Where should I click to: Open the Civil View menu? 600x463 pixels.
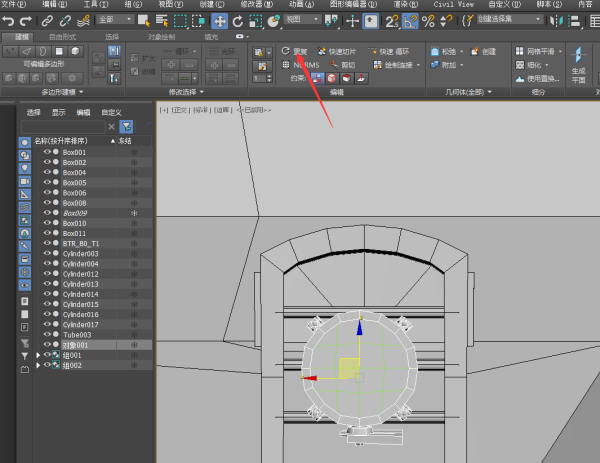click(x=453, y=4)
